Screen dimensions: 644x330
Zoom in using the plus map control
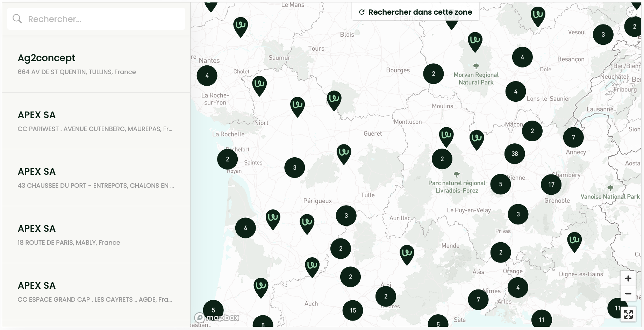click(628, 278)
